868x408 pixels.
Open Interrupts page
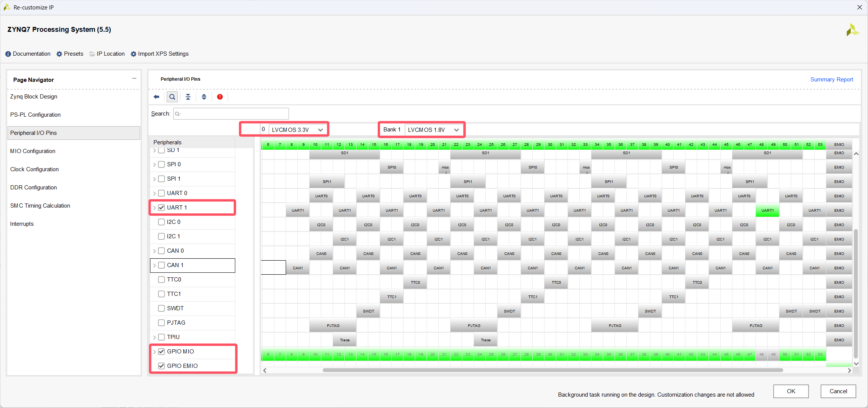74,224
